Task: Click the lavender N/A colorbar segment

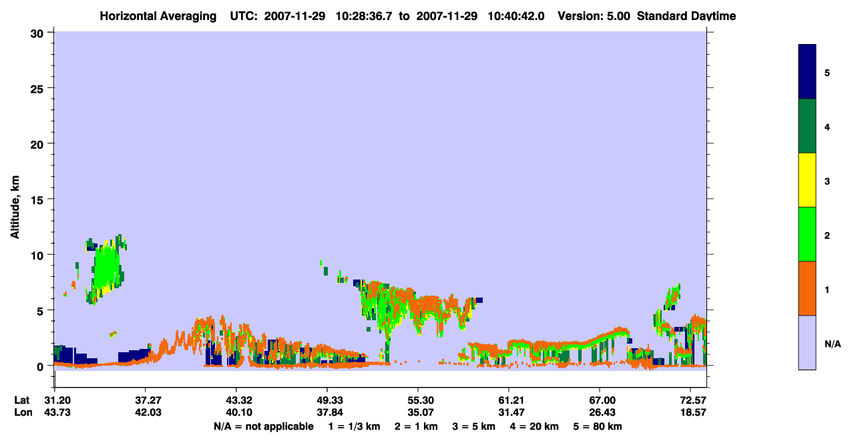Action: click(807, 342)
